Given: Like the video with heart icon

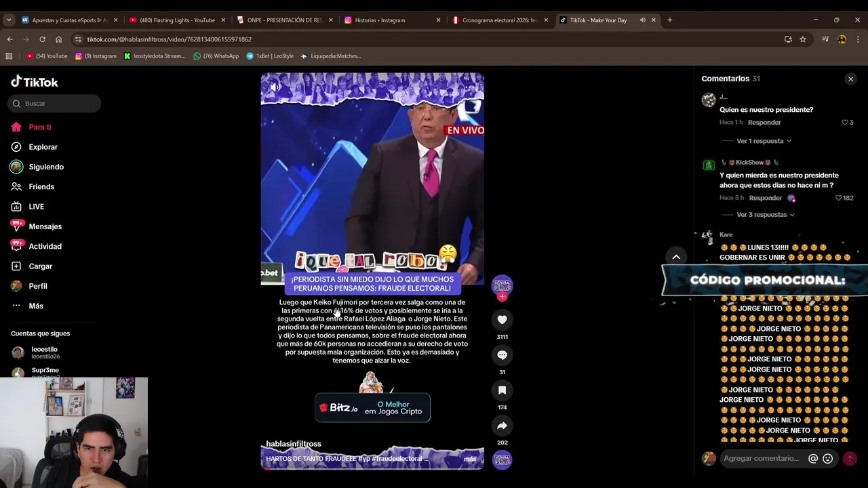Looking at the screenshot, I should point(502,320).
